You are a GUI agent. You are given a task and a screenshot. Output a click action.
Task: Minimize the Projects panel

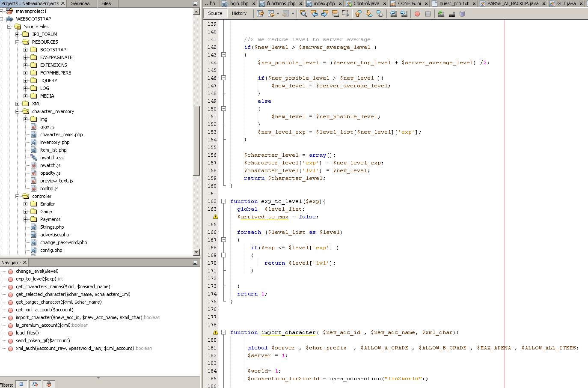[195, 3]
